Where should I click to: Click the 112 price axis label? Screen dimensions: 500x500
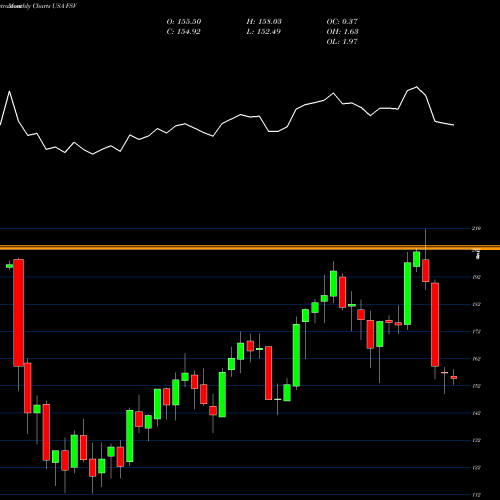pos(477,495)
